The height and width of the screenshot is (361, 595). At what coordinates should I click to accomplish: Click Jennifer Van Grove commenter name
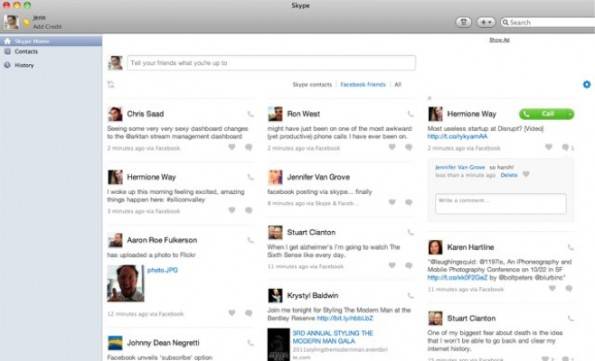coord(460,167)
